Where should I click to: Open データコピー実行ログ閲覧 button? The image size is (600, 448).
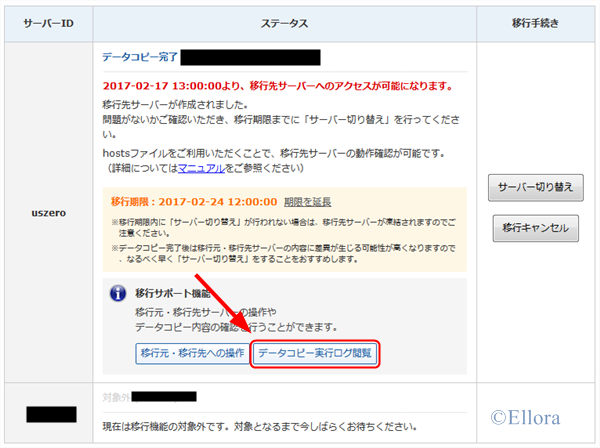point(315,353)
